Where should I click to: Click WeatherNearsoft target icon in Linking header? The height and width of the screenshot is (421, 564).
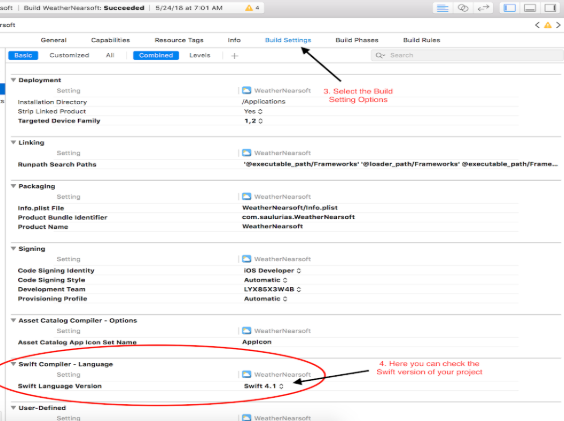click(x=246, y=153)
